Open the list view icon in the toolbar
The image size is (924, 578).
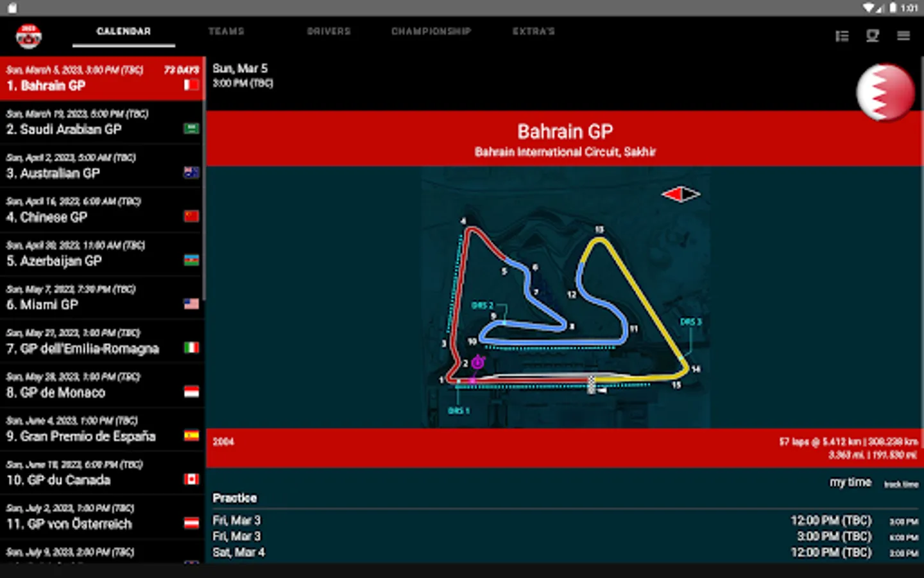(x=842, y=36)
